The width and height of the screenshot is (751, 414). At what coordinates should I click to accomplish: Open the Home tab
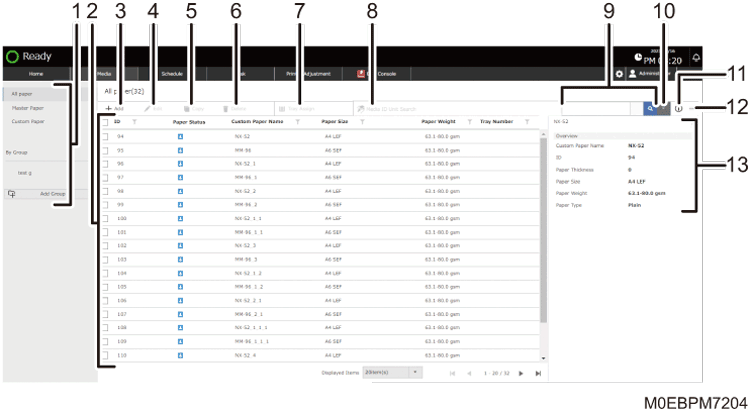(35, 74)
